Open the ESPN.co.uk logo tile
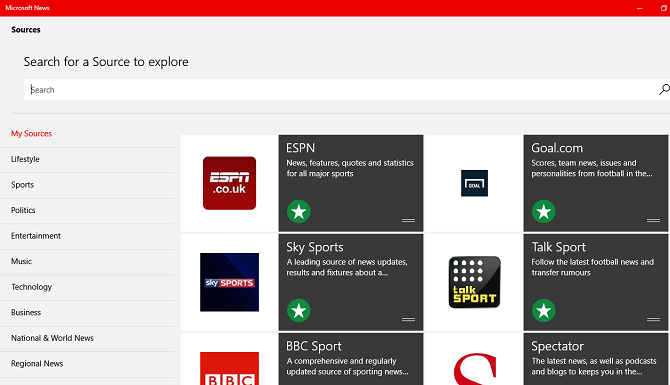 pos(229,183)
